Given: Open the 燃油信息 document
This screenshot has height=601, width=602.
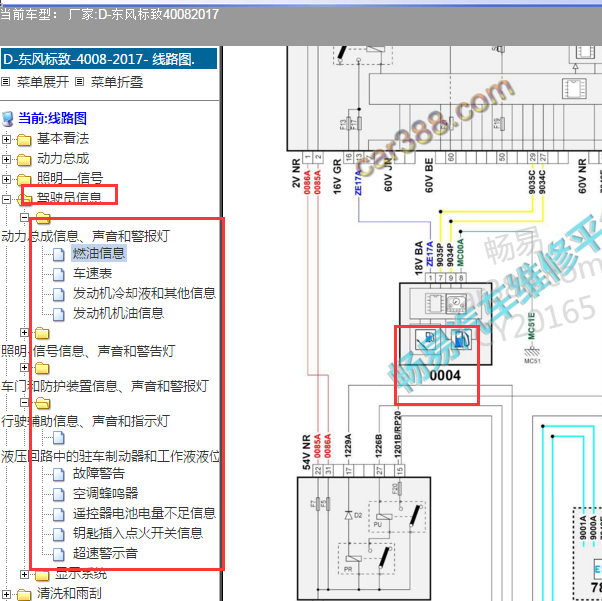Looking at the screenshot, I should coord(99,253).
